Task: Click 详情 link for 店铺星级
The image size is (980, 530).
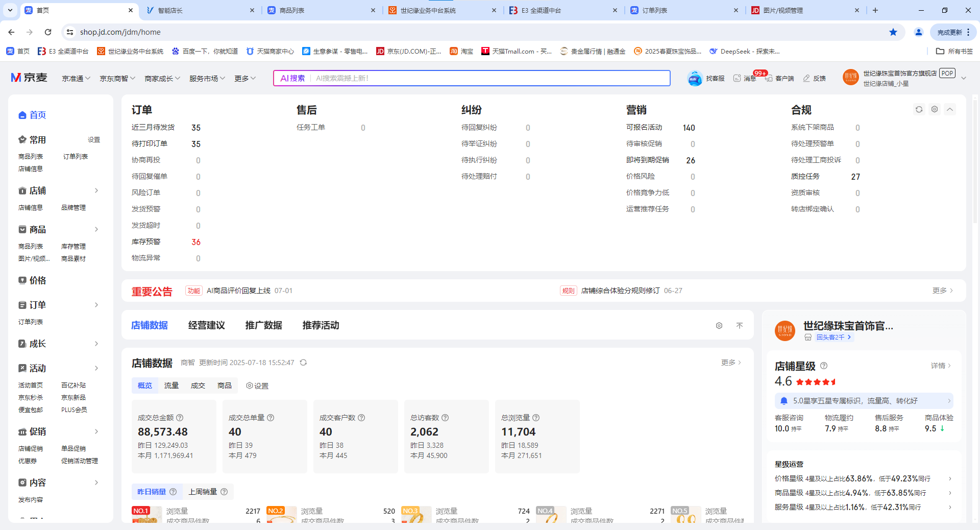Action: tap(940, 366)
